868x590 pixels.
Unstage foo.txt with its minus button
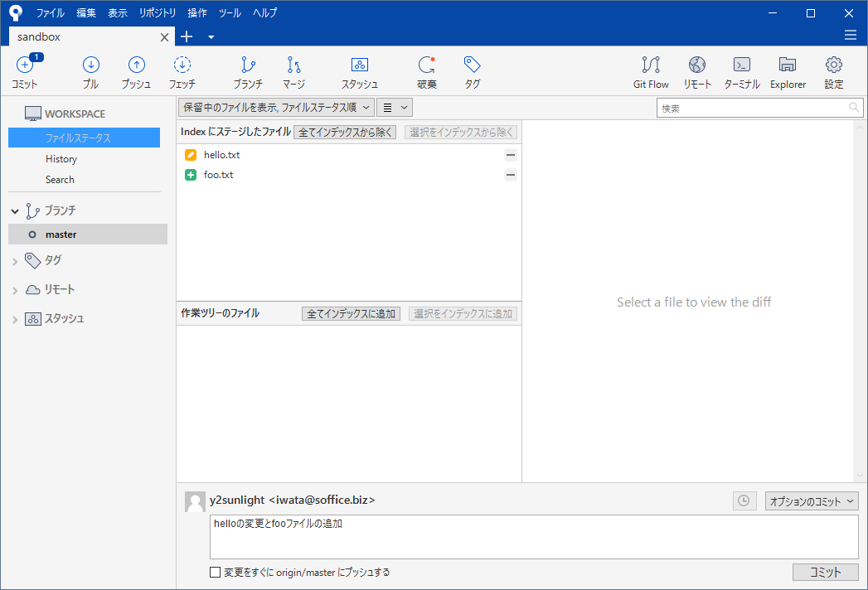(511, 175)
